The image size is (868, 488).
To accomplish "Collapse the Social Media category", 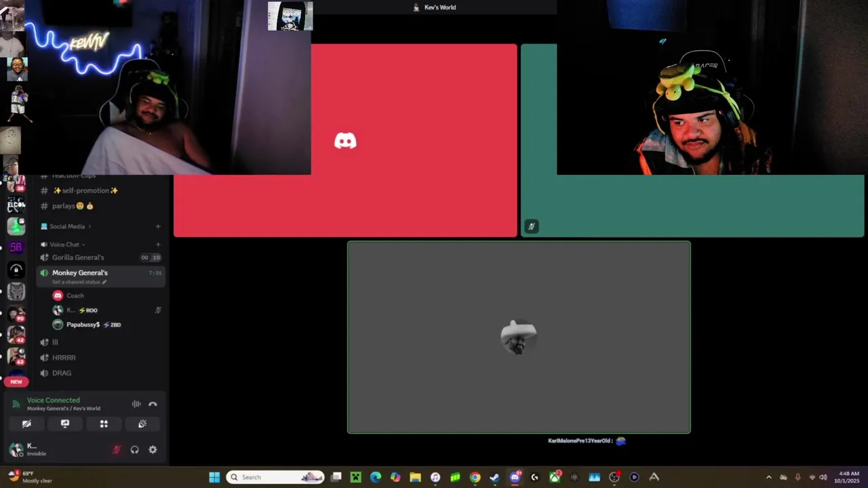I will [66, 226].
